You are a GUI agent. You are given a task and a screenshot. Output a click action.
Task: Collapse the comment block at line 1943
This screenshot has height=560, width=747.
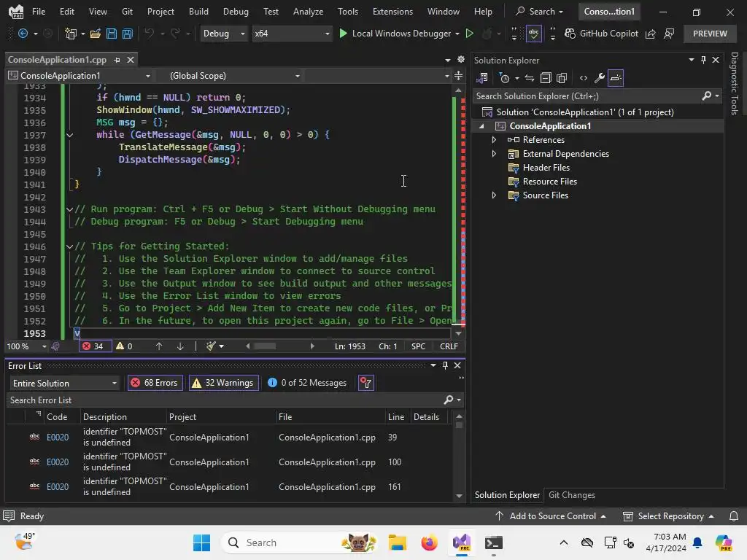(x=69, y=209)
